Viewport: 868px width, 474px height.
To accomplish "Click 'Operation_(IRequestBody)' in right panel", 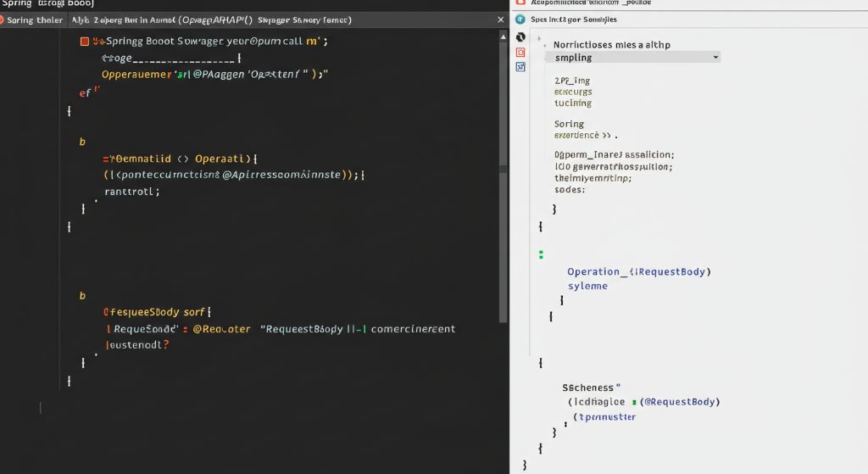I will (x=638, y=271).
